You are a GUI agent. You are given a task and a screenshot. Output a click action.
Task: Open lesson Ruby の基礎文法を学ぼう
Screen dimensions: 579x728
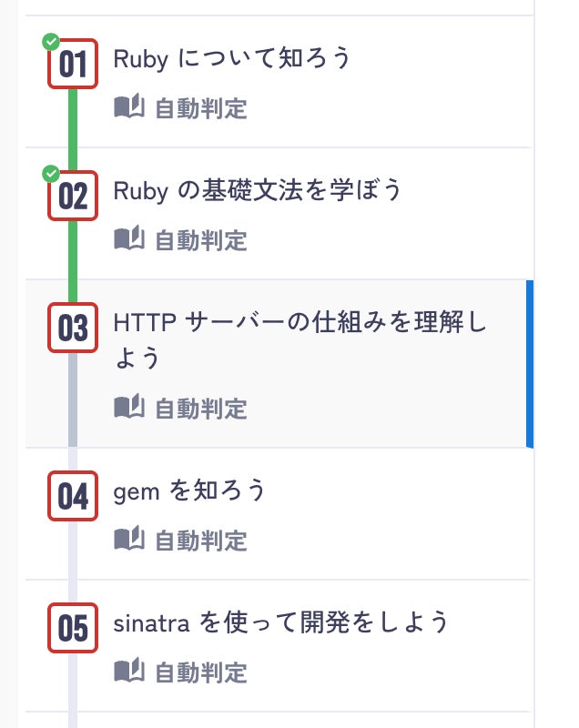257,191
